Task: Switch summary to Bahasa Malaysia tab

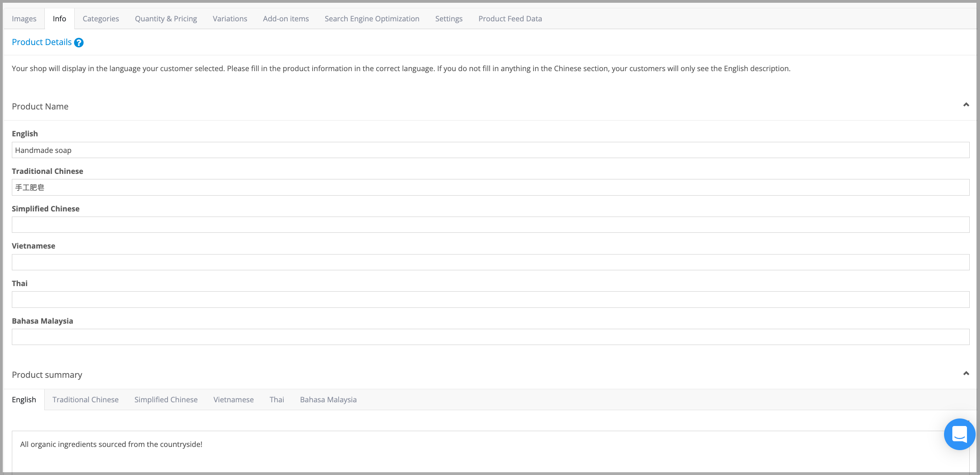Action: point(328,400)
